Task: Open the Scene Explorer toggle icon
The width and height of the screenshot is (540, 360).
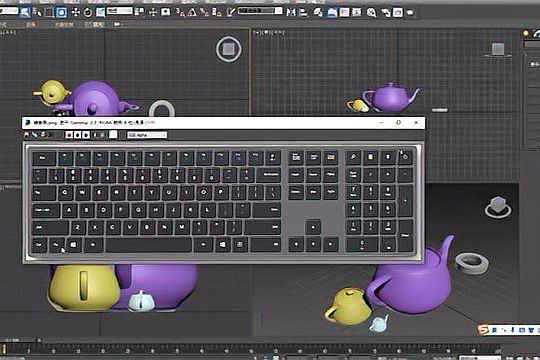Action: pyautogui.click(x=318, y=13)
